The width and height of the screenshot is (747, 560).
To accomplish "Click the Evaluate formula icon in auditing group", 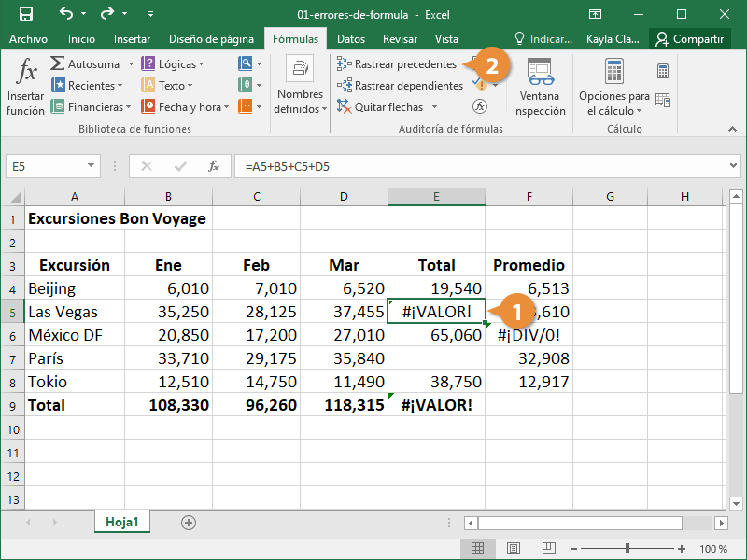I will (480, 106).
